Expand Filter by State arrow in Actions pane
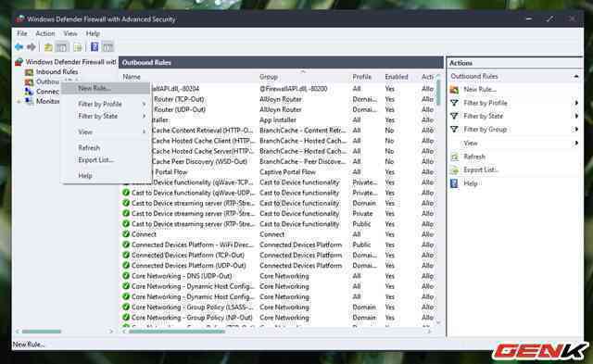Viewport: 593px width, 364px height. click(576, 116)
